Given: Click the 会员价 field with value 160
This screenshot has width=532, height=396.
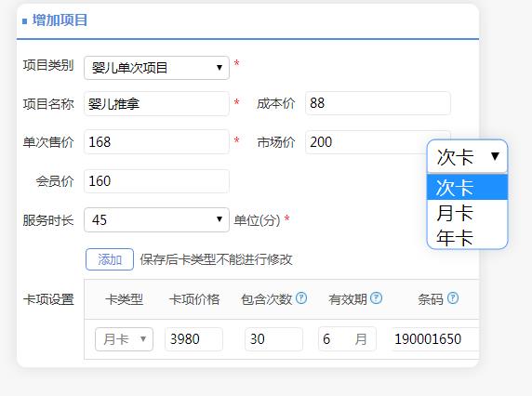Looking at the screenshot, I should point(156,181).
